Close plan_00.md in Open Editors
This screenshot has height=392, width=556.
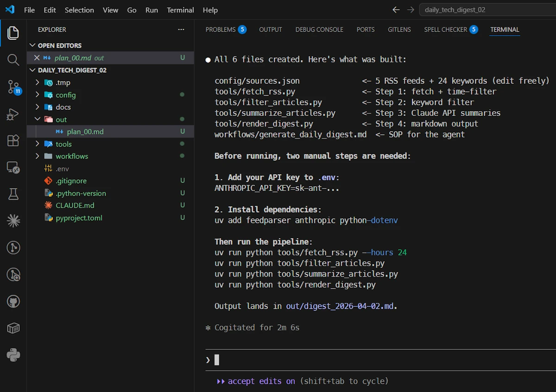tap(37, 58)
